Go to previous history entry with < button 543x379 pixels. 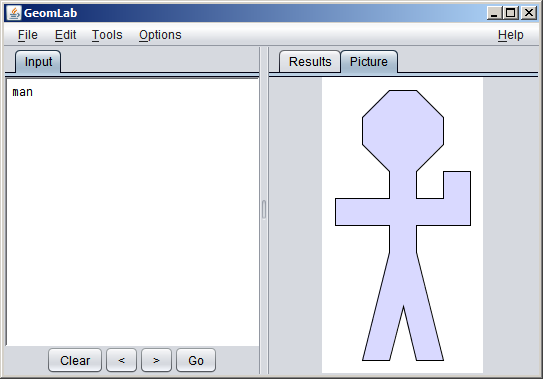(x=122, y=360)
